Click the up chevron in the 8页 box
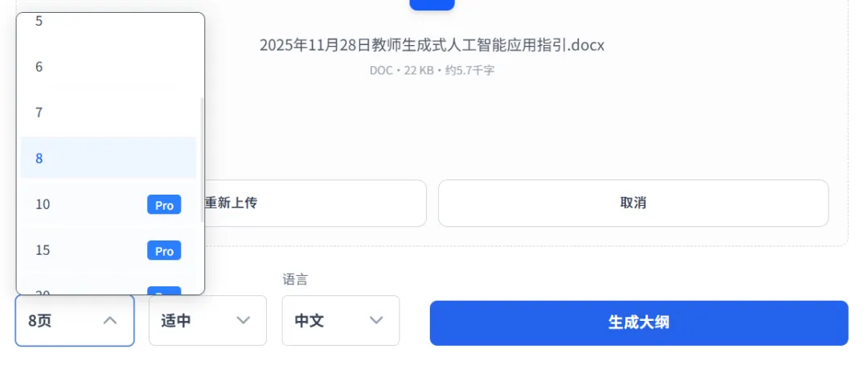This screenshot has width=868, height=378. pos(110,320)
